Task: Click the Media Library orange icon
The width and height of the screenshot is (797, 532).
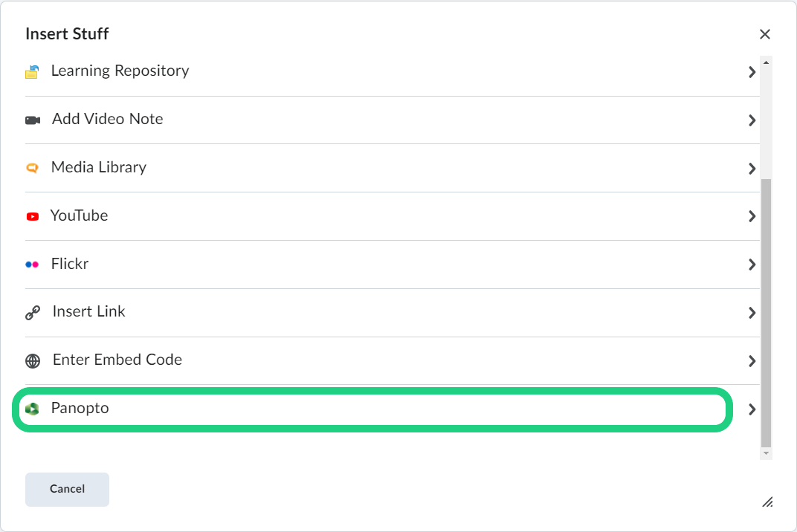Action: pyautogui.click(x=32, y=168)
